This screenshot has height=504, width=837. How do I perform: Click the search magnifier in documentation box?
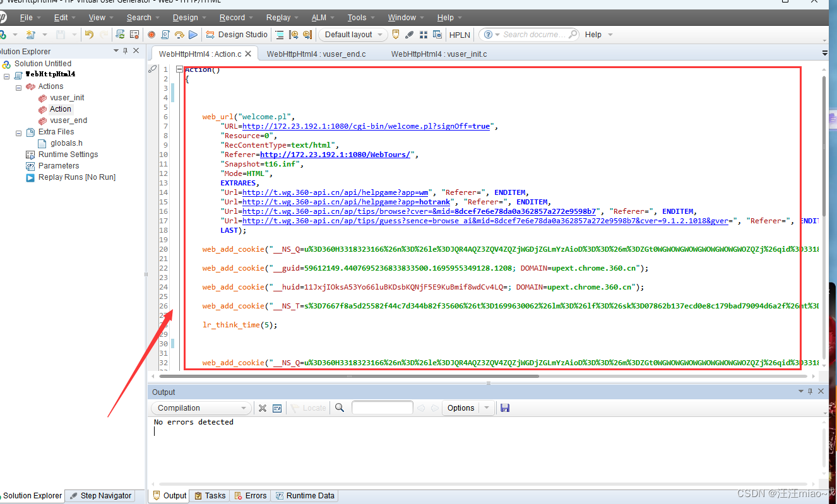pos(573,35)
